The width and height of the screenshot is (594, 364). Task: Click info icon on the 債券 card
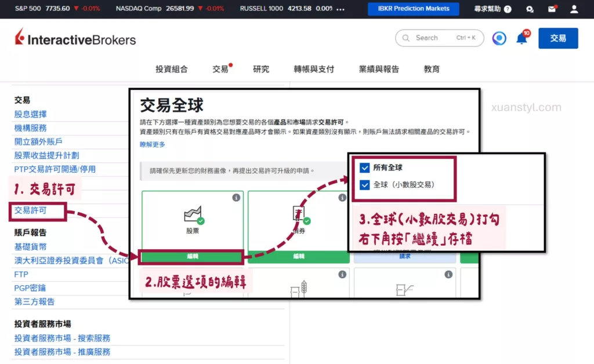tap(342, 198)
